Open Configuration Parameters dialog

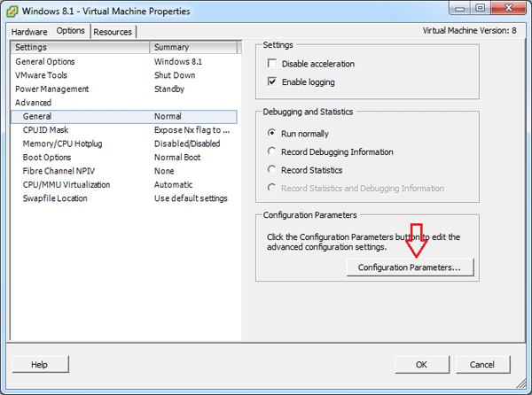point(409,267)
